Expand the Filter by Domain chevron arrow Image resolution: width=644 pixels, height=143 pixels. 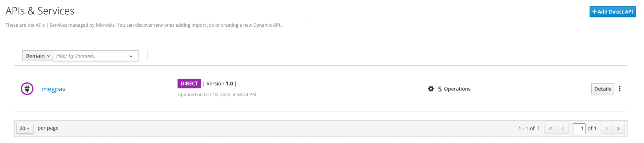131,56
